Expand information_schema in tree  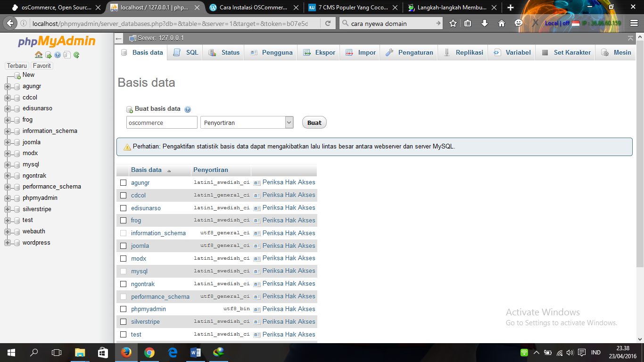8,132
